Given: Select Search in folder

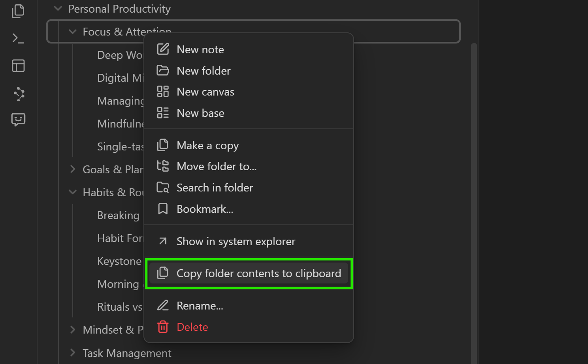Looking at the screenshot, I should pyautogui.click(x=215, y=188).
